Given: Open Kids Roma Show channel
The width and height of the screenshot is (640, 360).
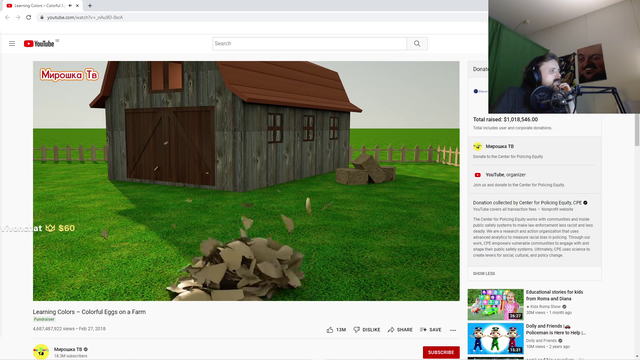Looking at the screenshot, I should click(545, 307).
